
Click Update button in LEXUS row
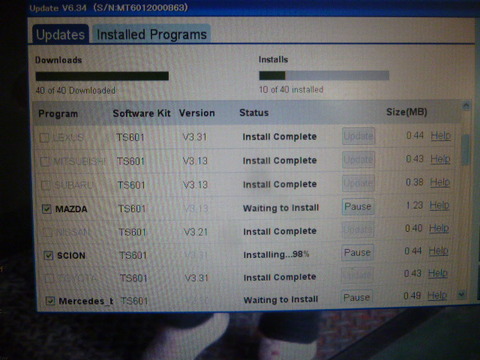click(358, 136)
